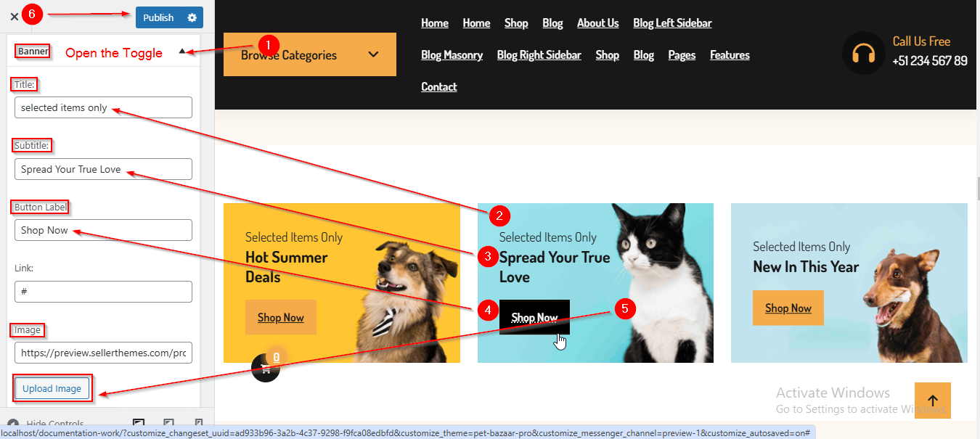Viewport: 980px width, 439px height.
Task: Click the scroll-to-top arrow button
Action: pyautogui.click(x=933, y=401)
